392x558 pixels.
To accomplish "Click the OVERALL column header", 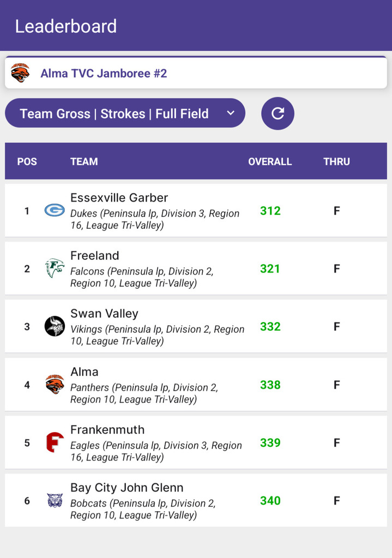I will 270,161.
